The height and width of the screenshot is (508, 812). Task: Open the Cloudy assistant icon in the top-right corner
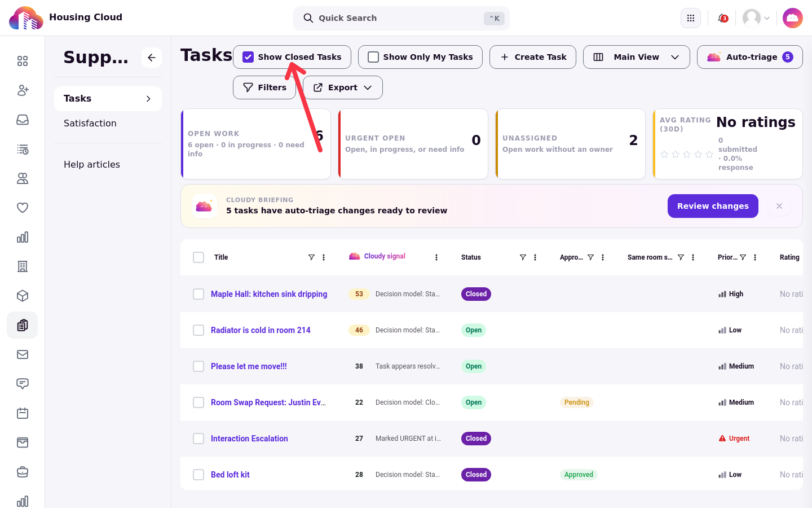[x=793, y=18]
